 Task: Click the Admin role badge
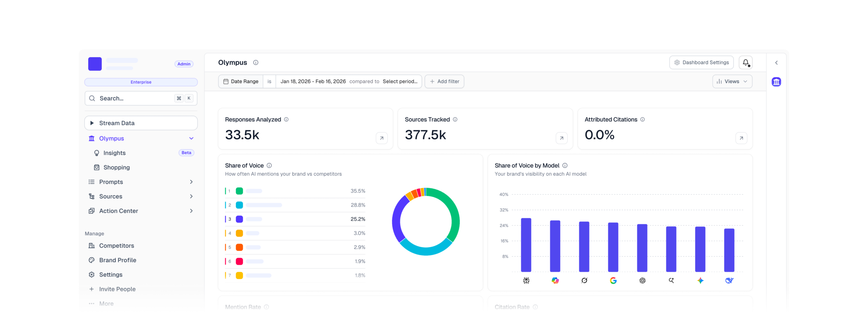(x=184, y=64)
